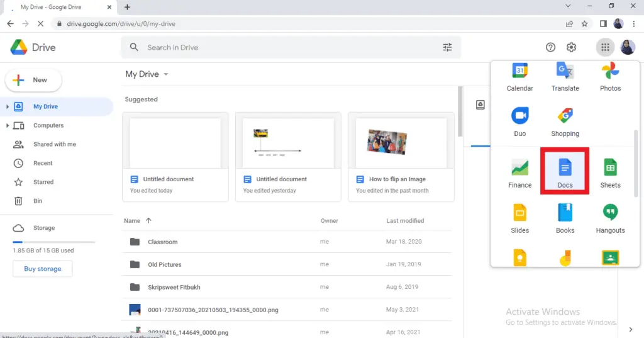
Task: Expand side panel arrow at bottom right
Action: tap(630, 329)
